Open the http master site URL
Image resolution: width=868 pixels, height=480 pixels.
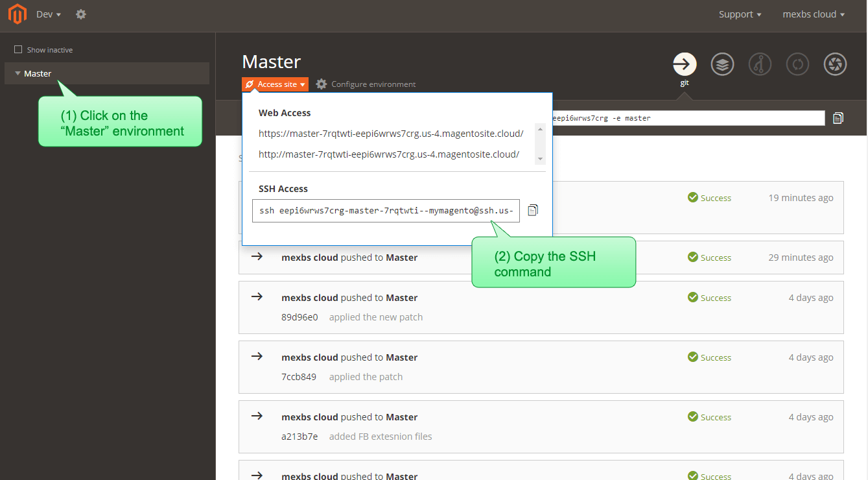tap(388, 154)
